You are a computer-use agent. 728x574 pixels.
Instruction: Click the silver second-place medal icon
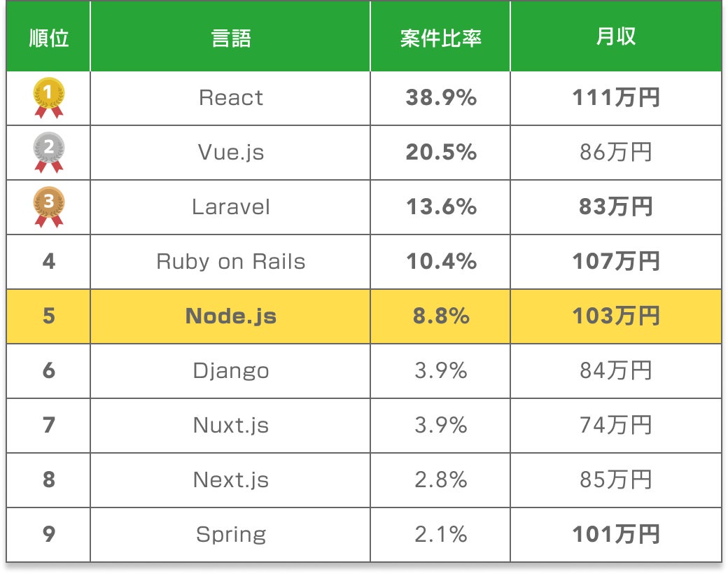tap(49, 152)
